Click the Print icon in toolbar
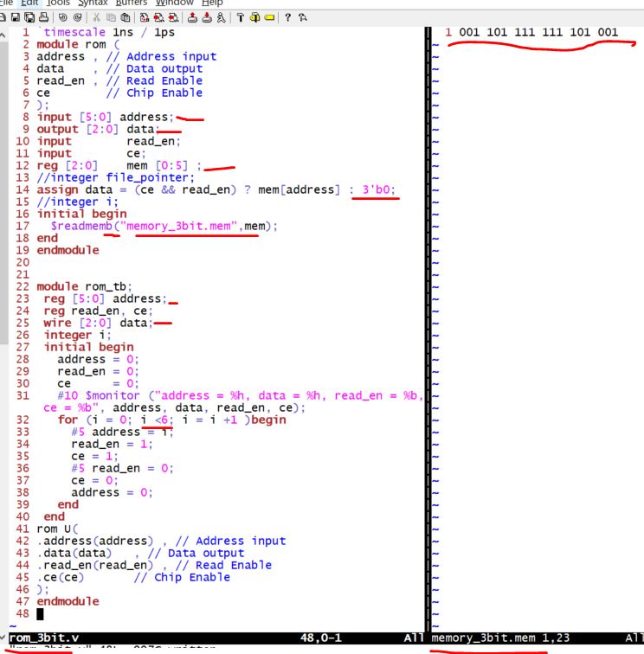Viewport: 644px width, 654px height. 42,16
